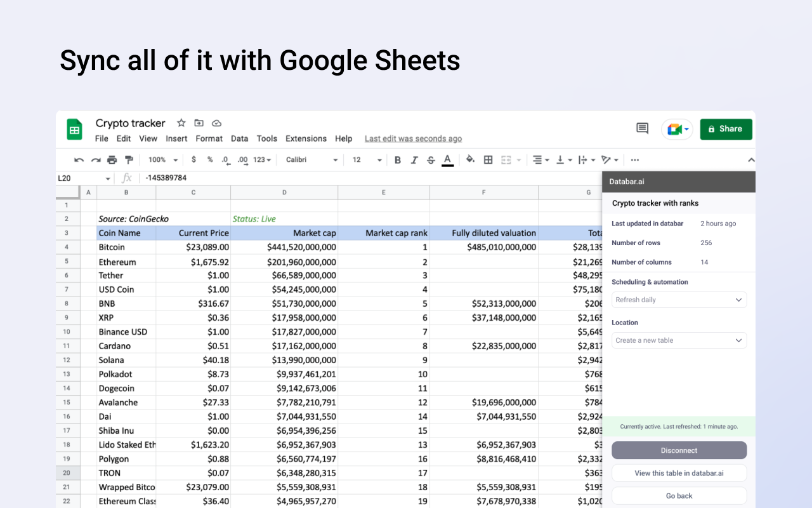Click the document title Crypto tracker

point(130,123)
